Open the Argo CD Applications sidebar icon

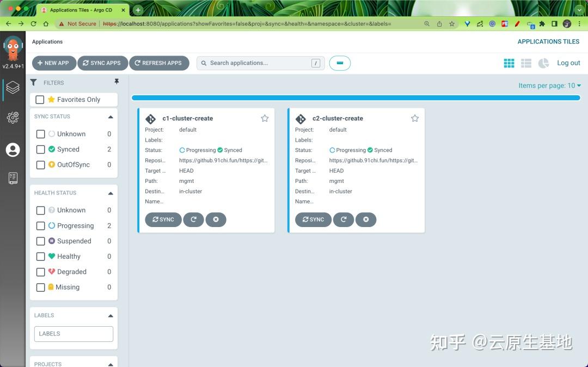[x=13, y=88]
